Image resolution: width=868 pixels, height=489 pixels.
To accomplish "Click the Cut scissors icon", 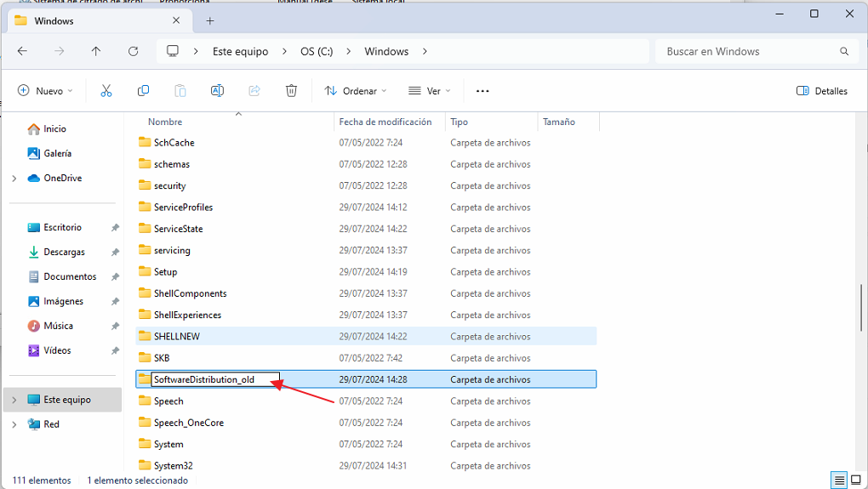I will (x=106, y=91).
